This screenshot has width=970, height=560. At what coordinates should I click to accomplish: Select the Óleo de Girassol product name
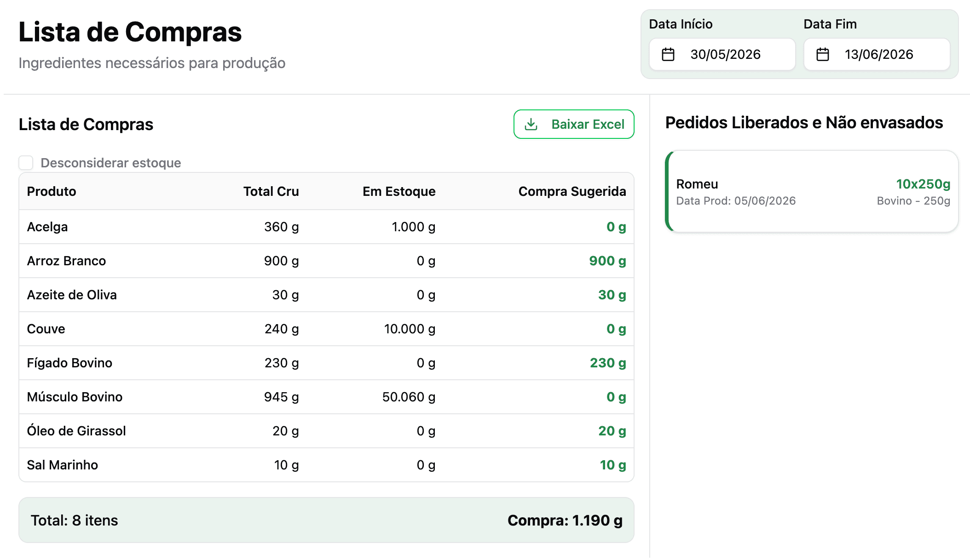(76, 431)
